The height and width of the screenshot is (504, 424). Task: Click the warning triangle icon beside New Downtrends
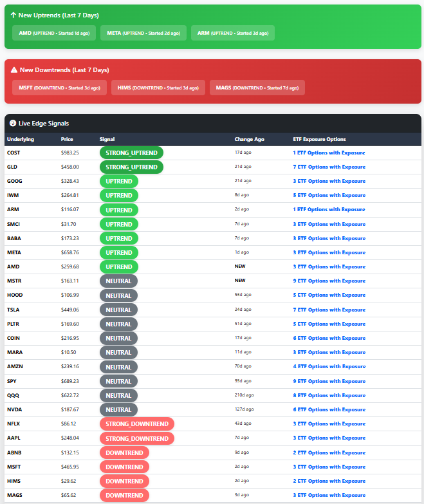(x=14, y=70)
